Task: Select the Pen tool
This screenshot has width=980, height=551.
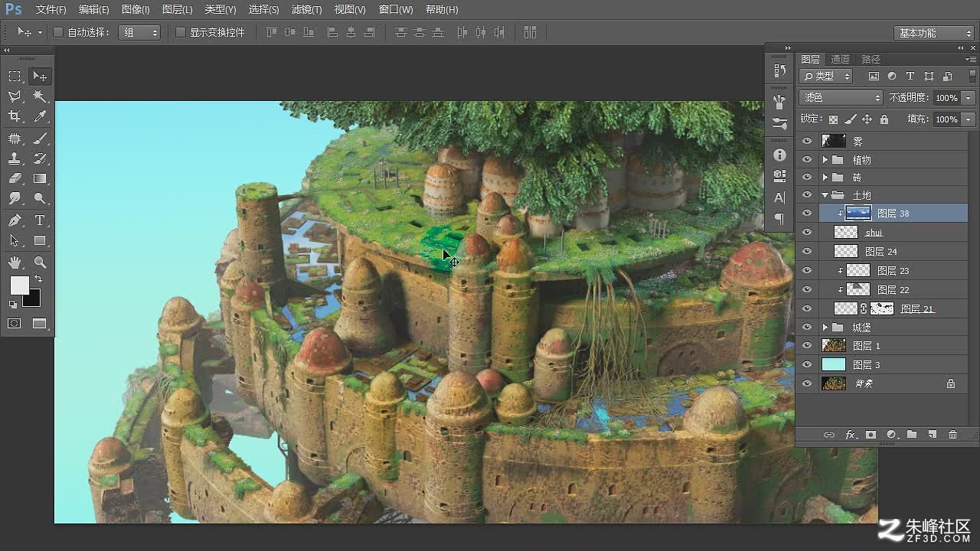Action: coord(15,220)
